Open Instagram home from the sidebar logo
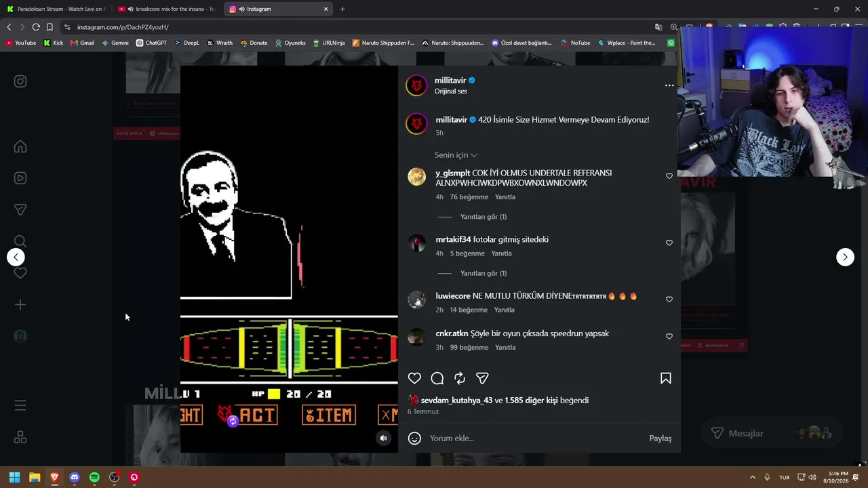Image resolution: width=868 pixels, height=488 pixels. [x=20, y=81]
